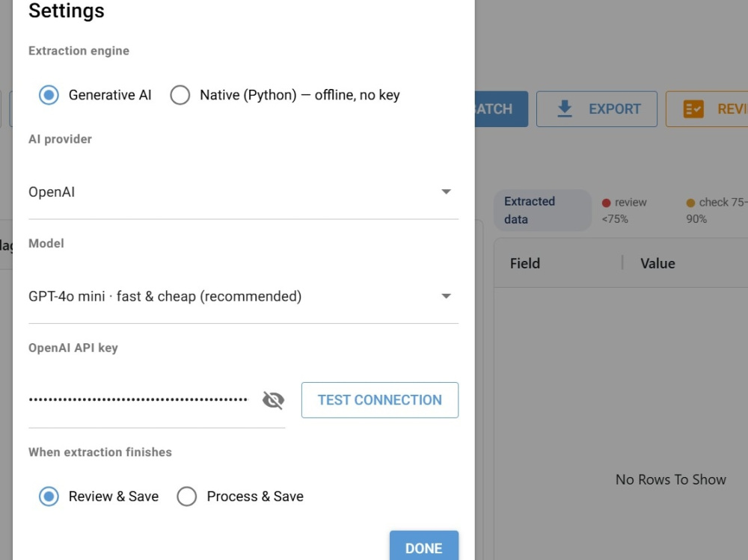
Task: Open GPT-4o mini model selector
Action: 243,297
